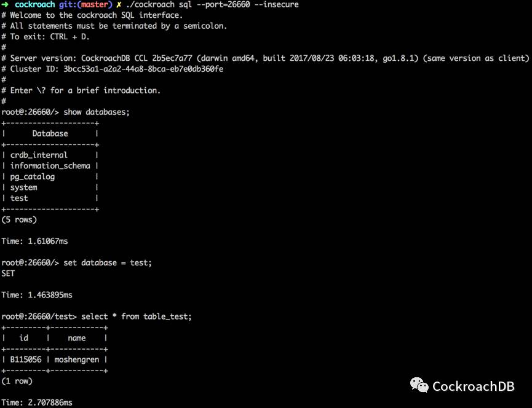
Task: Click "(same version as client)" text
Action: click(x=476, y=58)
